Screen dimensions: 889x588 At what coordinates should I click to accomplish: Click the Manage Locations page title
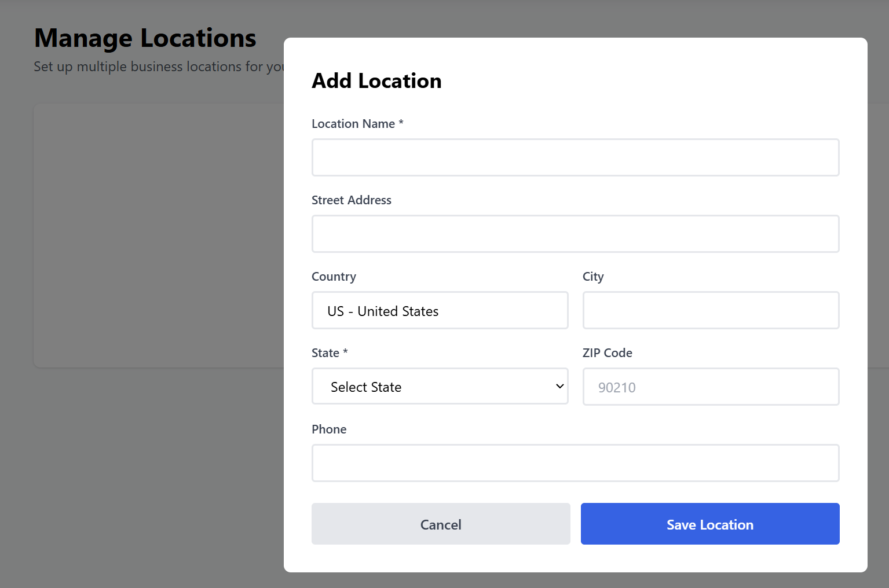[x=145, y=38]
